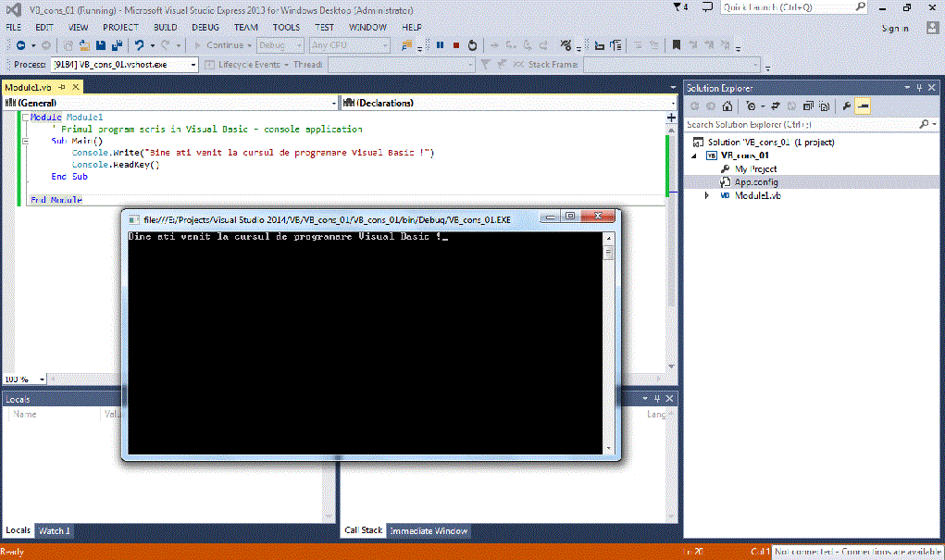The width and height of the screenshot is (945, 560).
Task: Save Module1.vb with the single floppy icon
Action: click(x=101, y=45)
